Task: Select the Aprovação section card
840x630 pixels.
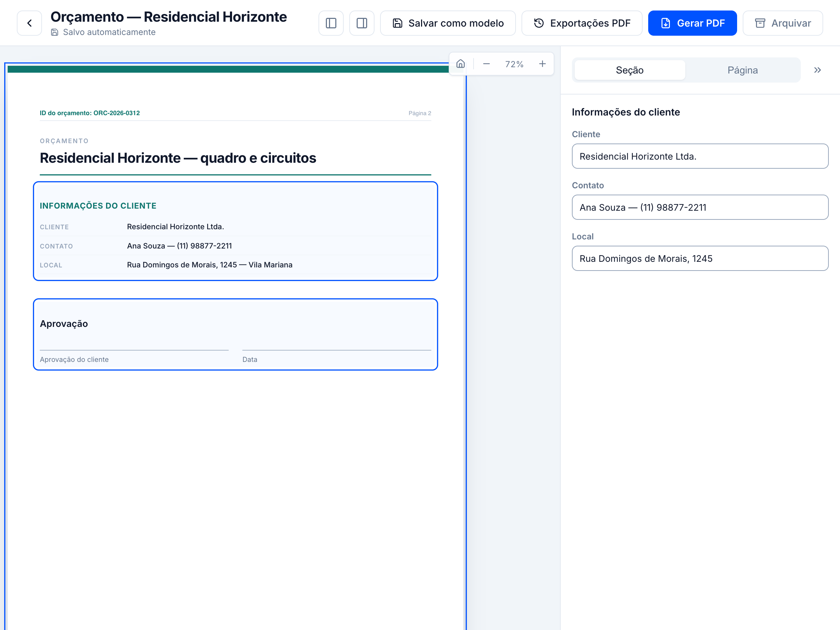Action: tap(236, 335)
